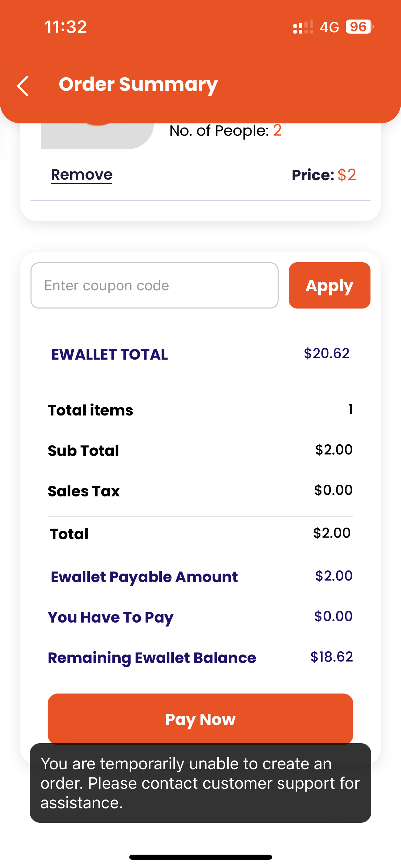
Task: Tap the home indicator bar
Action: click(x=200, y=857)
